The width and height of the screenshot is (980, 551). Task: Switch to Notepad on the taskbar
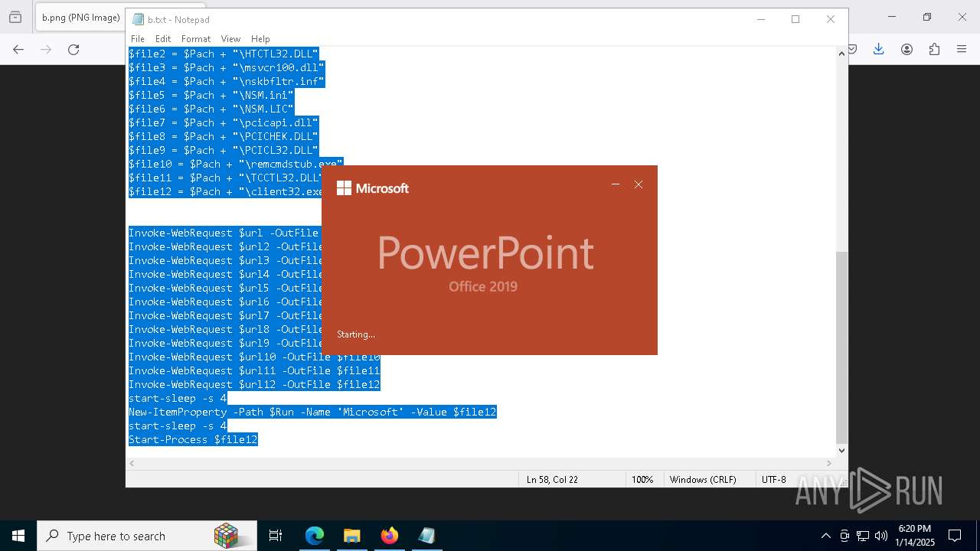pyautogui.click(x=427, y=536)
